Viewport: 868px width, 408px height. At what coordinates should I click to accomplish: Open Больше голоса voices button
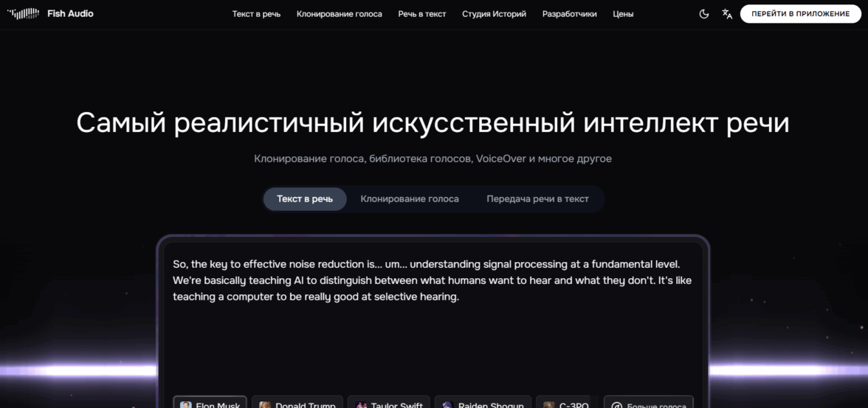coord(648,403)
